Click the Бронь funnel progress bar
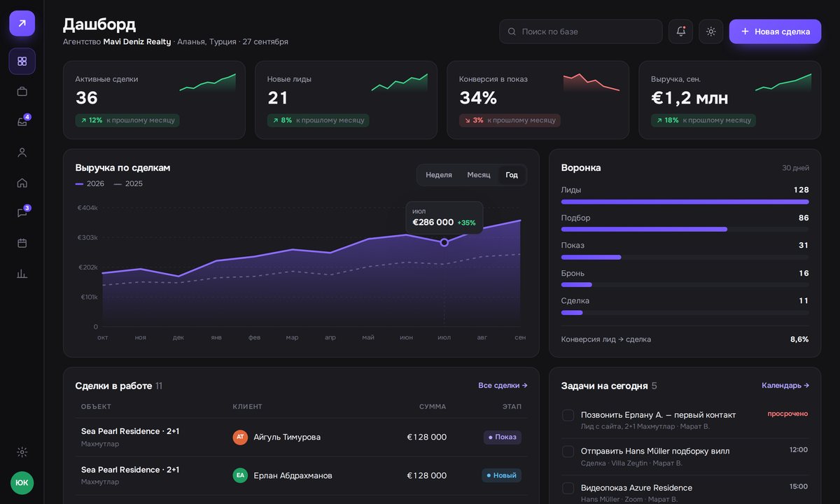This screenshot has width=840, height=504. pyautogui.click(x=685, y=285)
